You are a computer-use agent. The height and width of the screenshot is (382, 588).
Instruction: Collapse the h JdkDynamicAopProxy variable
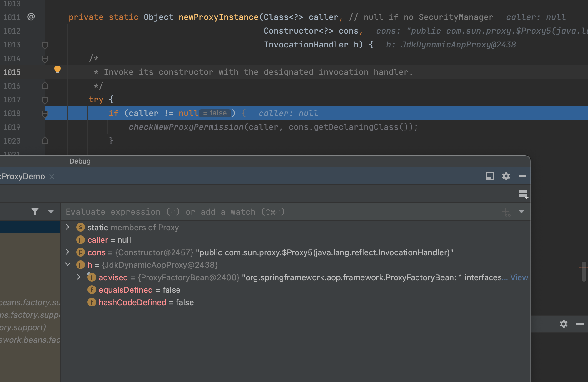[x=67, y=265]
